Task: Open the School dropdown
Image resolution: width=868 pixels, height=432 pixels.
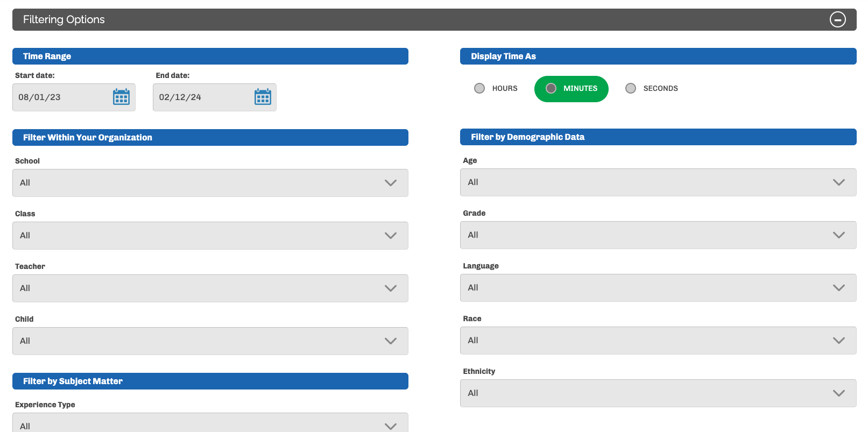Action: pyautogui.click(x=210, y=183)
